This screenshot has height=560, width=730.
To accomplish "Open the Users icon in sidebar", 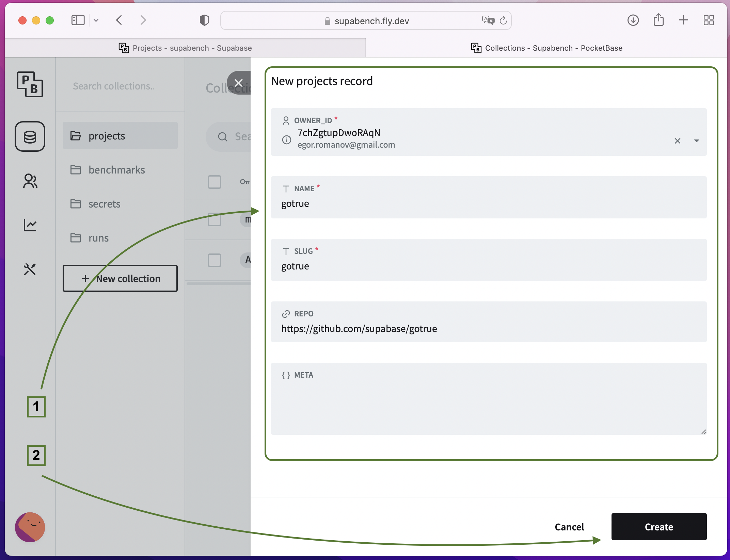I will (x=30, y=181).
